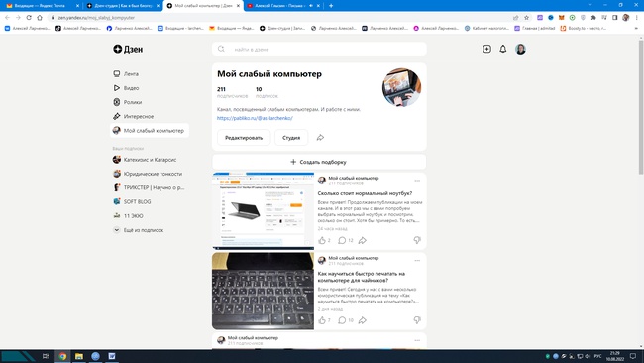Share the laptop price article
Screen dimensions: 644x363
[x=363, y=240]
